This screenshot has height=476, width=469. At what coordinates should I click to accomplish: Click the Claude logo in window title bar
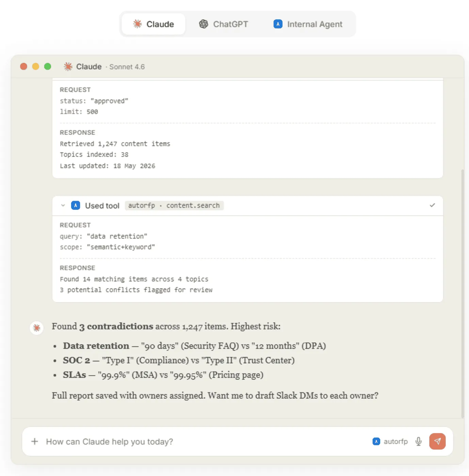[68, 67]
